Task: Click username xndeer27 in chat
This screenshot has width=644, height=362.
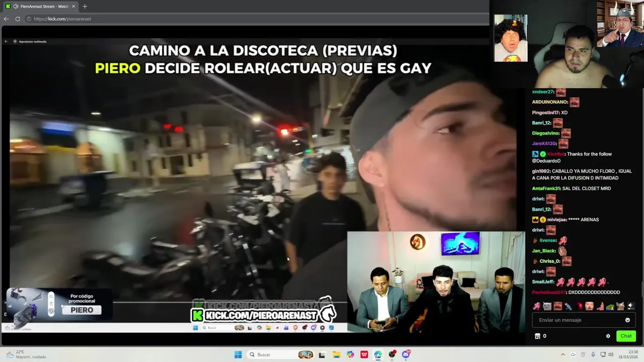Action: tap(543, 92)
